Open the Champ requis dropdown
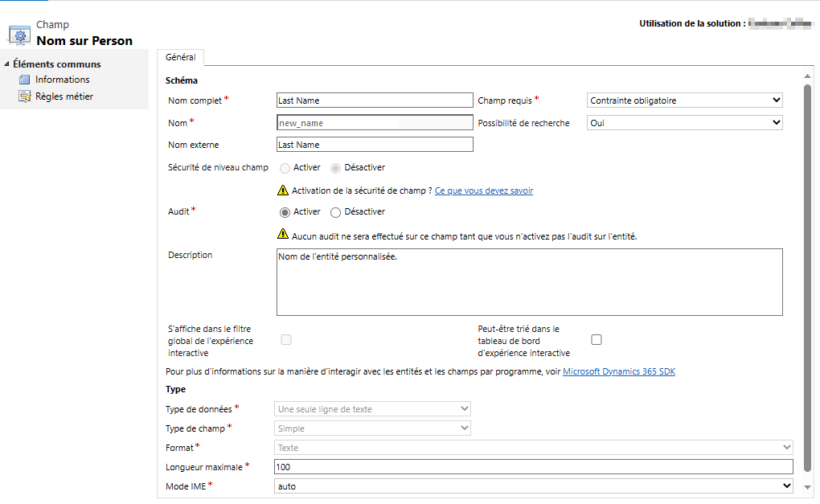 pyautogui.click(x=685, y=100)
